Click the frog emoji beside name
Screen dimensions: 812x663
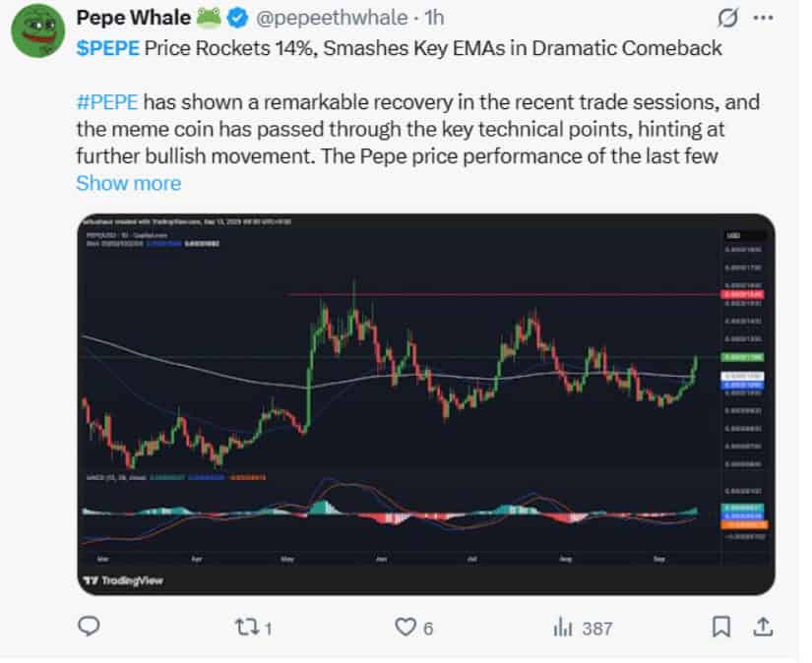[x=209, y=18]
